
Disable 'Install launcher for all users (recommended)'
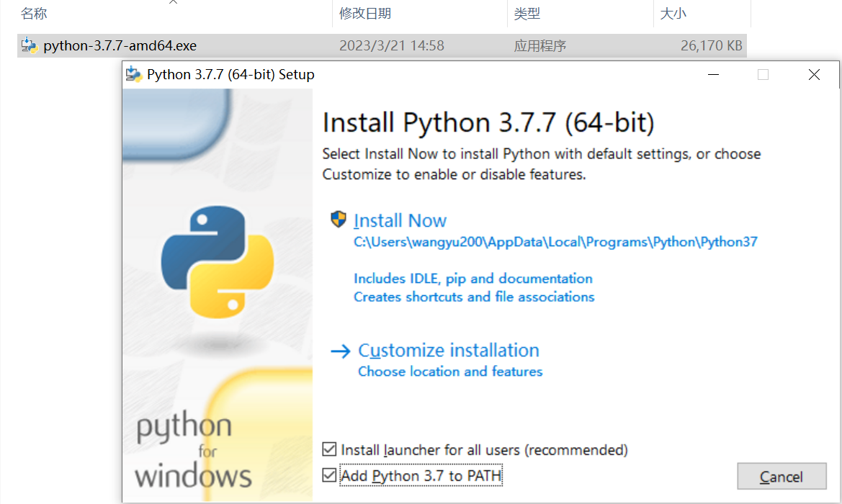329,449
